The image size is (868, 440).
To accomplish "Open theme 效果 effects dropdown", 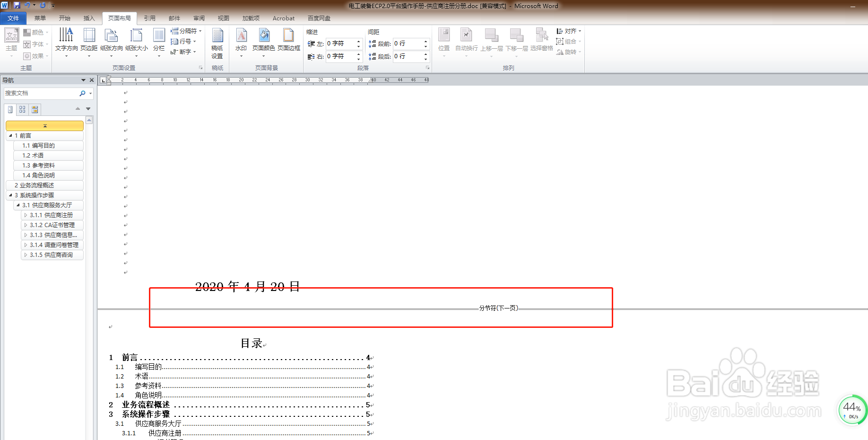I will [36, 56].
